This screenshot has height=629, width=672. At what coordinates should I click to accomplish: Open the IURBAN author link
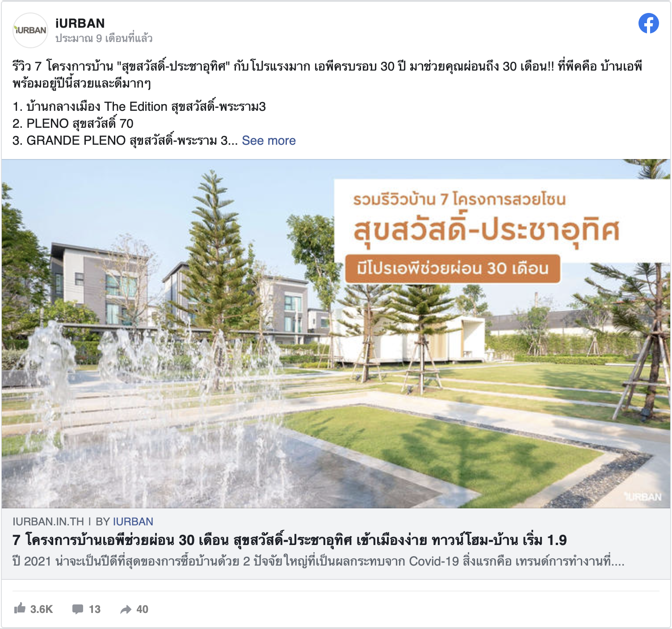tap(133, 522)
